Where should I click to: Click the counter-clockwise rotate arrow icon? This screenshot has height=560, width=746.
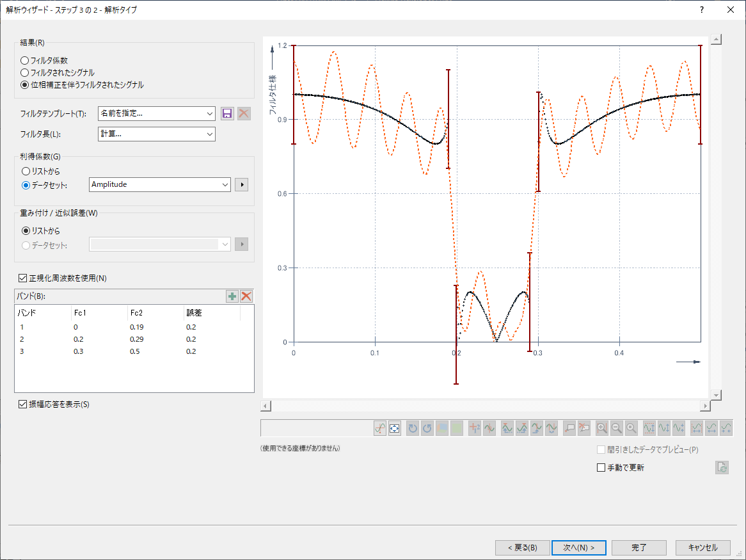click(x=427, y=428)
